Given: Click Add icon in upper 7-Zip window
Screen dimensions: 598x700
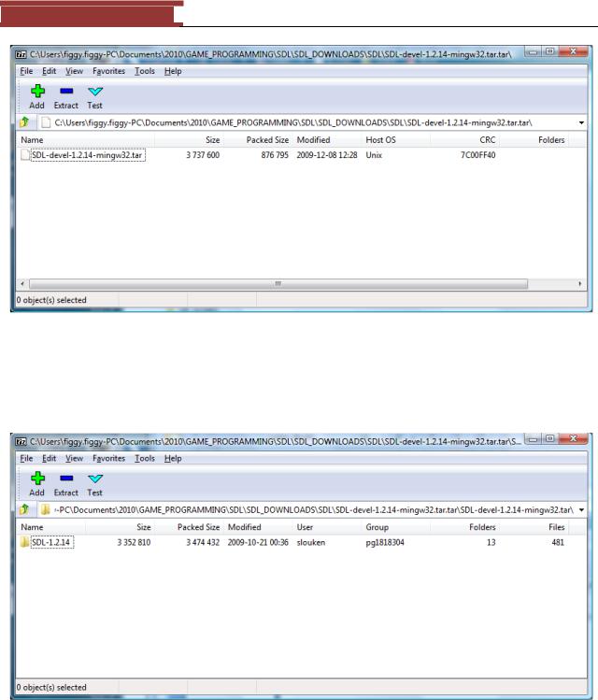Looking at the screenshot, I should 37,91.
